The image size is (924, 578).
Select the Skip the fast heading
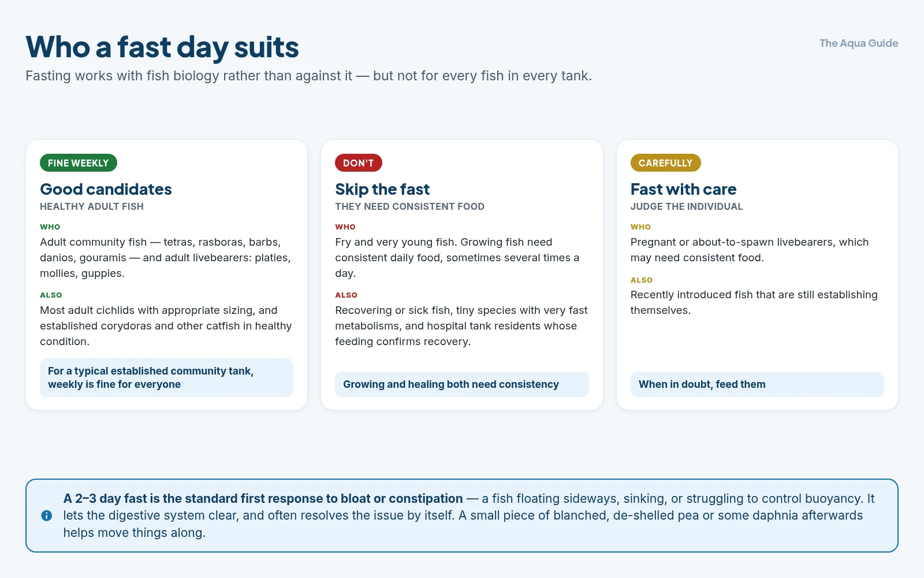click(x=382, y=189)
